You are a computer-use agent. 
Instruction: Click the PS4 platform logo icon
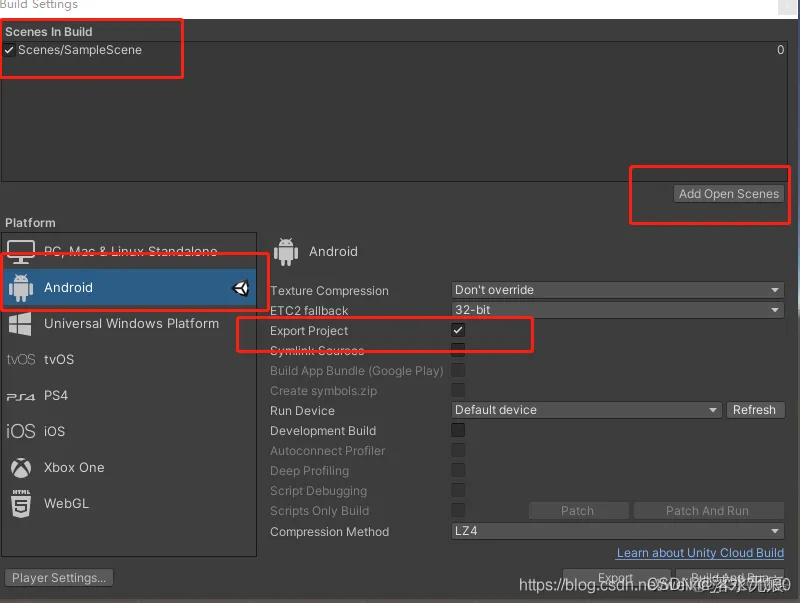point(21,396)
